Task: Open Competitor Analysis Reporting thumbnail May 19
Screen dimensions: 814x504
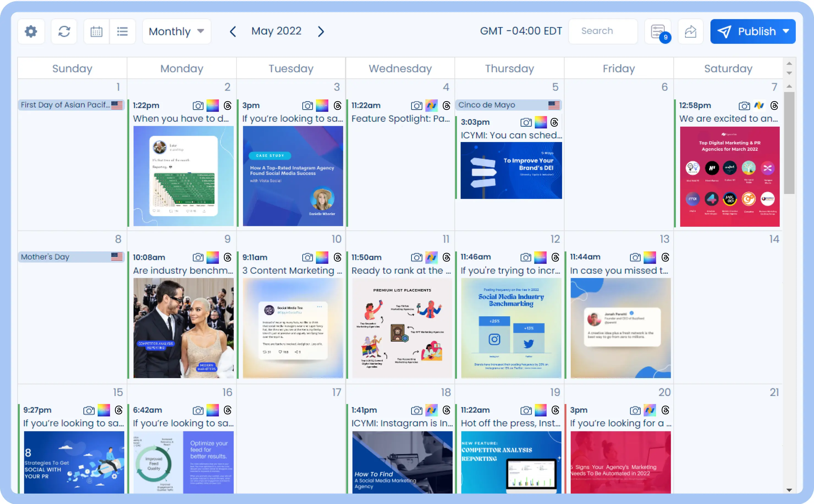Action: 511,462
